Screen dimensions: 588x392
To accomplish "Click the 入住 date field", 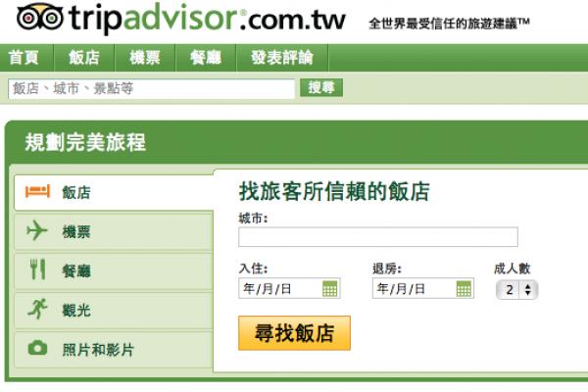I will click(289, 288).
